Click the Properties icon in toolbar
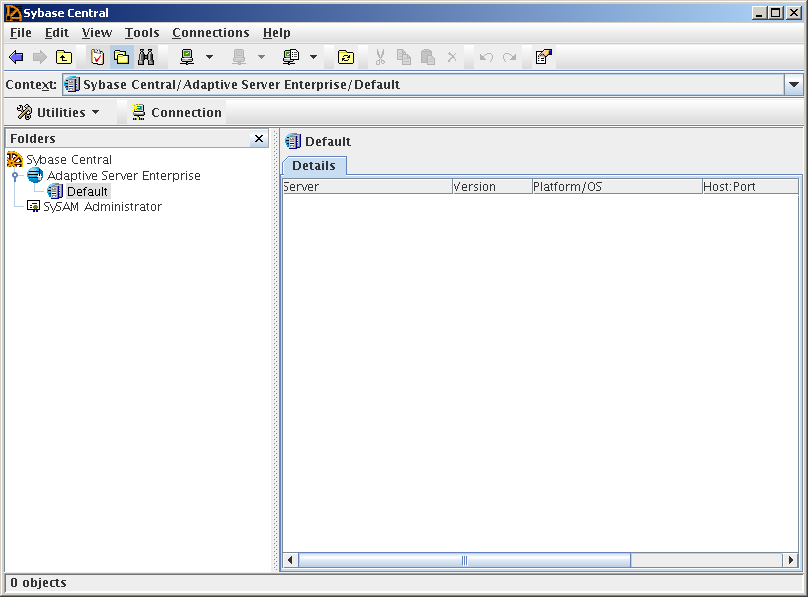Viewport: 808px width, 597px height. [543, 57]
